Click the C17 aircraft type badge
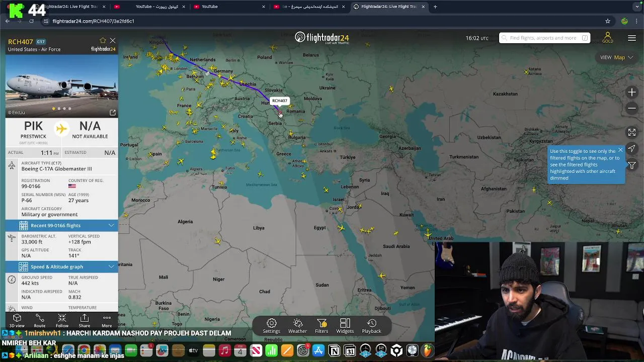Screen dimensions: 644x362 41,42
